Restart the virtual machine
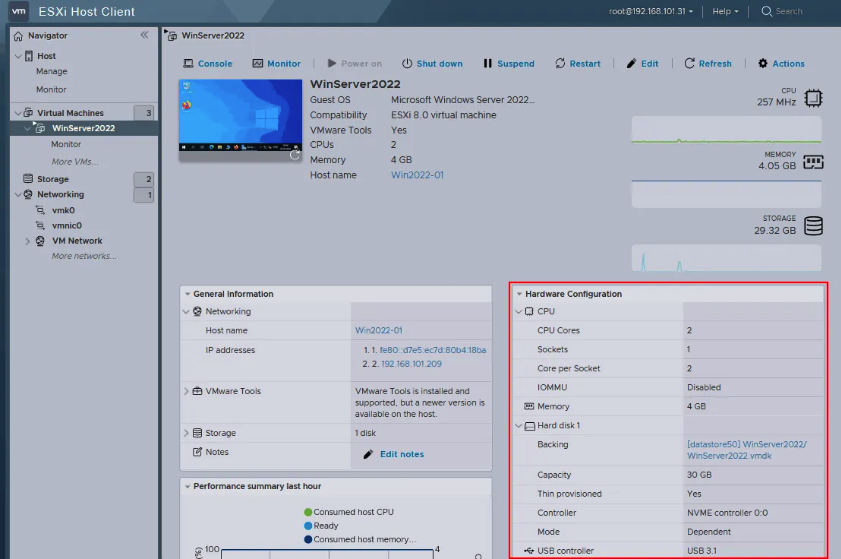 (578, 63)
